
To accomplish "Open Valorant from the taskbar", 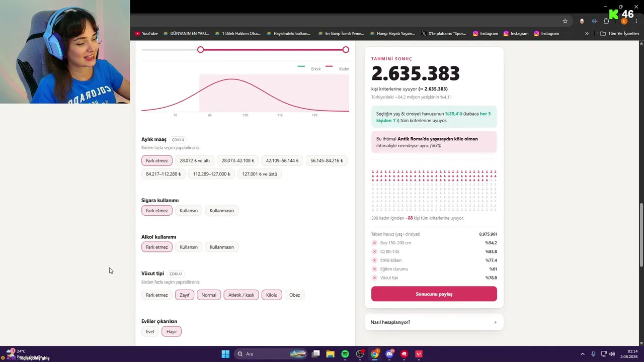I will tap(419, 354).
